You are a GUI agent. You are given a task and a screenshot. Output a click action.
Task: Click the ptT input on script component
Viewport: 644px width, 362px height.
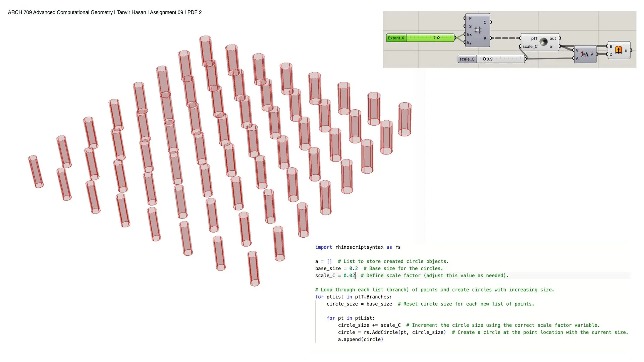click(x=534, y=39)
